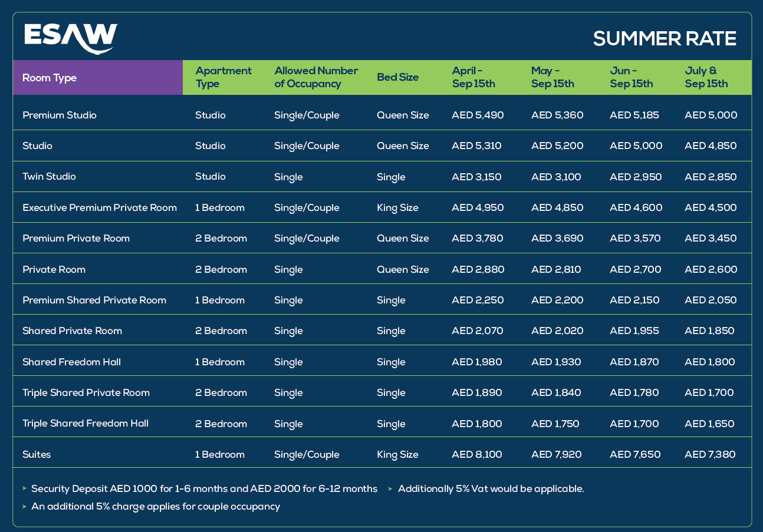Click King Size in the Suites row
Viewport: 763px width, 532px height.
tap(397, 454)
